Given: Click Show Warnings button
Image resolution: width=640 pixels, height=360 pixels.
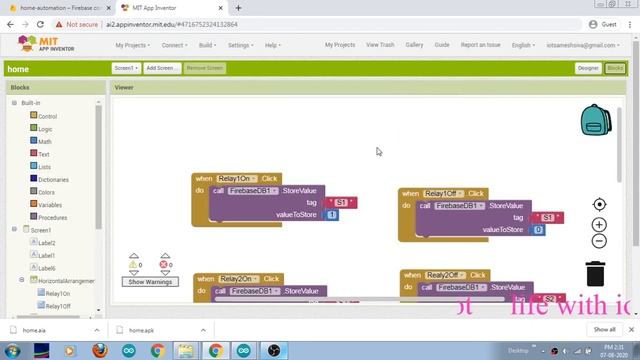Looking at the screenshot, I should pyautogui.click(x=150, y=282).
